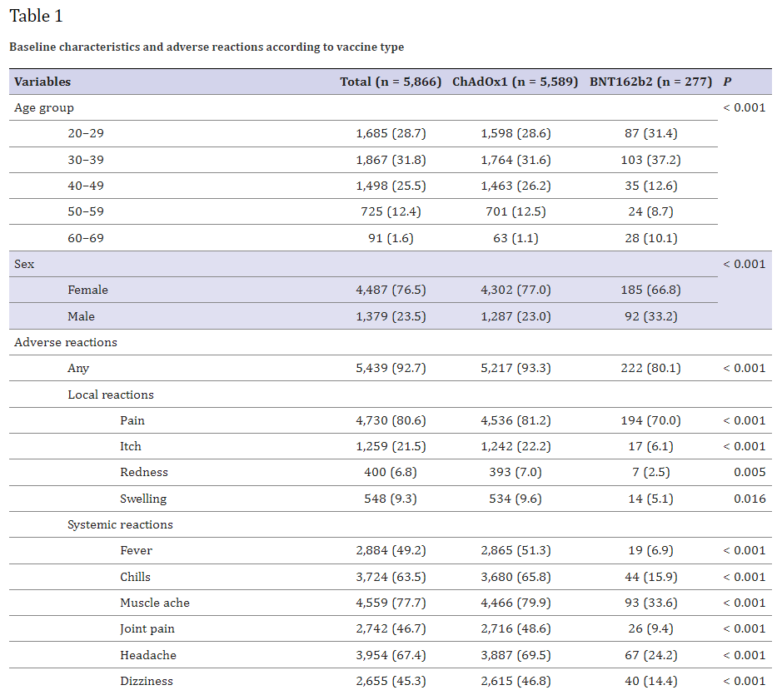Select BNT162b2 value '28 (10.1)'
This screenshot has height=700, width=782.
651,238
